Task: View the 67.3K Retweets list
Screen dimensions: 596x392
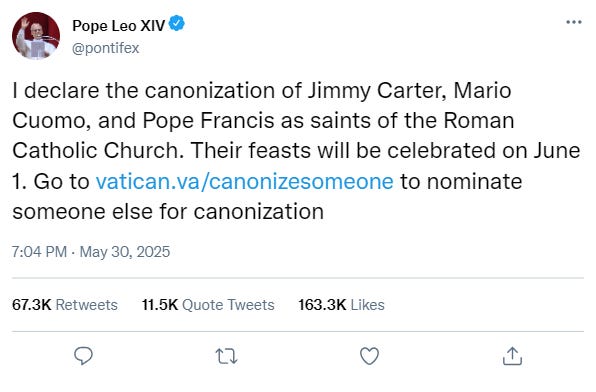Action: 65,305
